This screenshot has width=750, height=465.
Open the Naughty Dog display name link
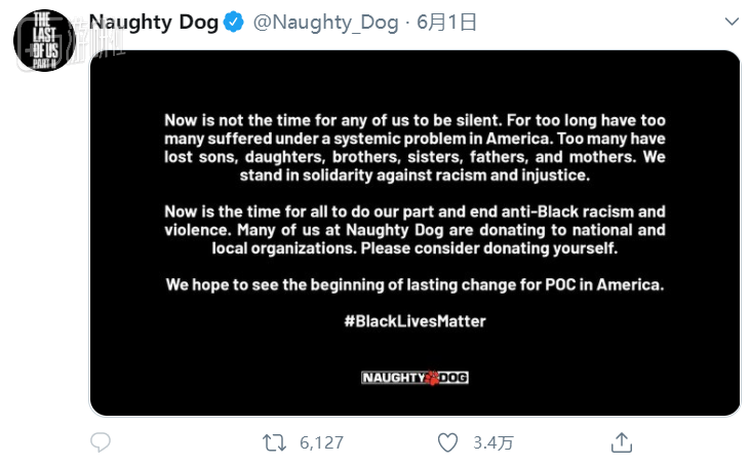coord(154,22)
